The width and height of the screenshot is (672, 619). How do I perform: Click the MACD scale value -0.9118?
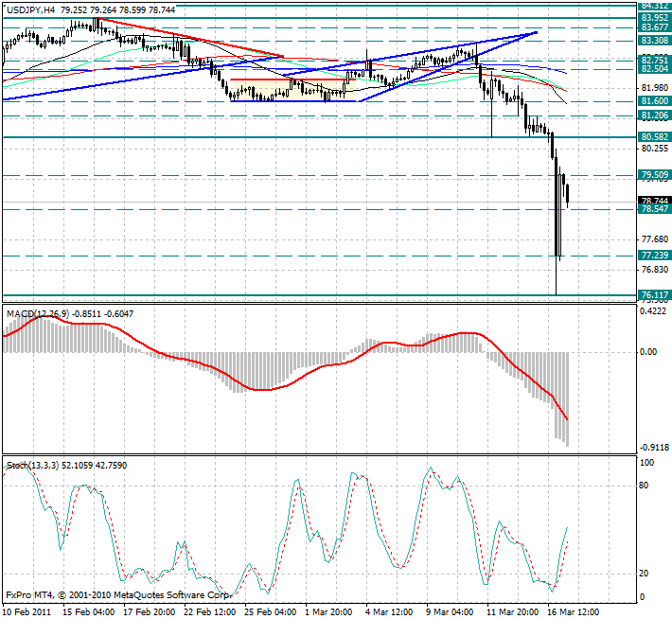click(x=654, y=448)
